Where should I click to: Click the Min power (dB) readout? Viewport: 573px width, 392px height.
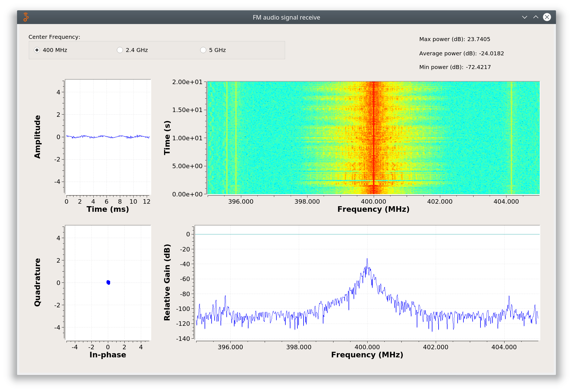[455, 67]
